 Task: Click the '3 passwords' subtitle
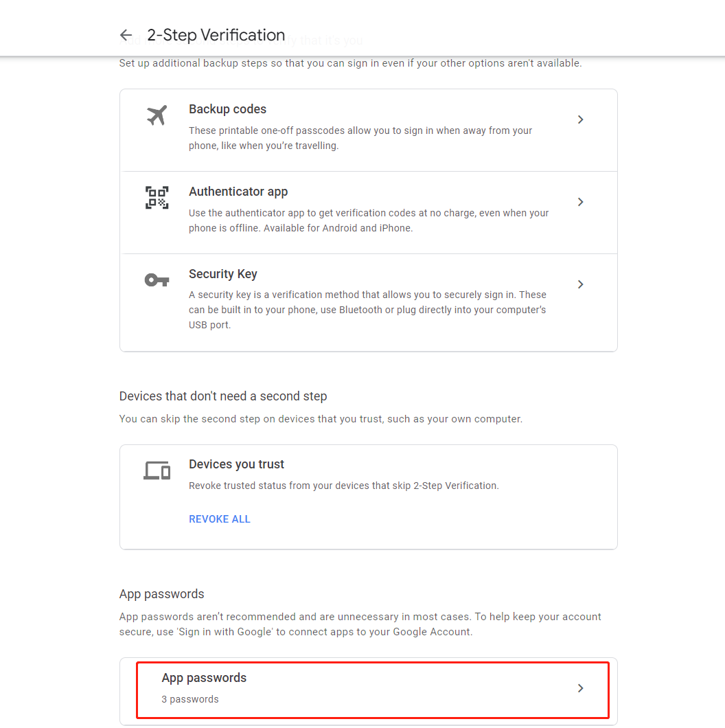tap(190, 699)
